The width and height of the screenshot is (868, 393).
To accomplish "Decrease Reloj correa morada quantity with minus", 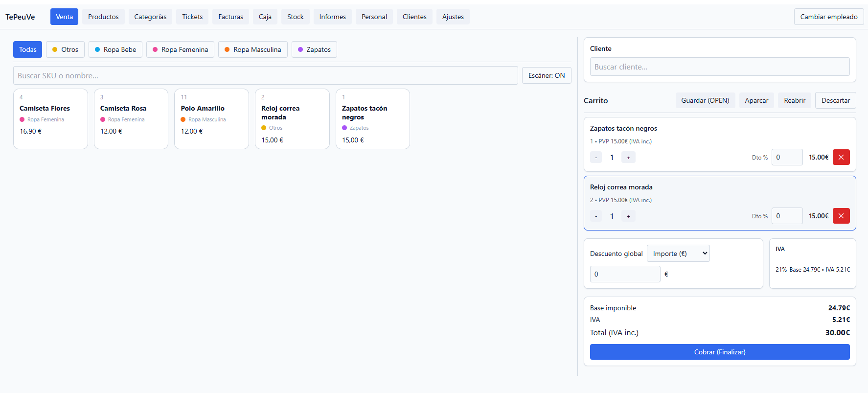I will [x=595, y=216].
